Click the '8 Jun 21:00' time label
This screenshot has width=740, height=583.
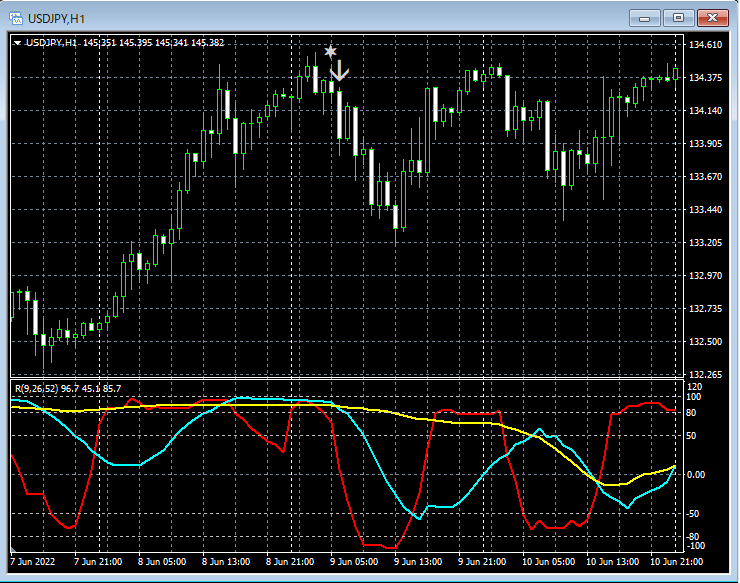tap(290, 562)
